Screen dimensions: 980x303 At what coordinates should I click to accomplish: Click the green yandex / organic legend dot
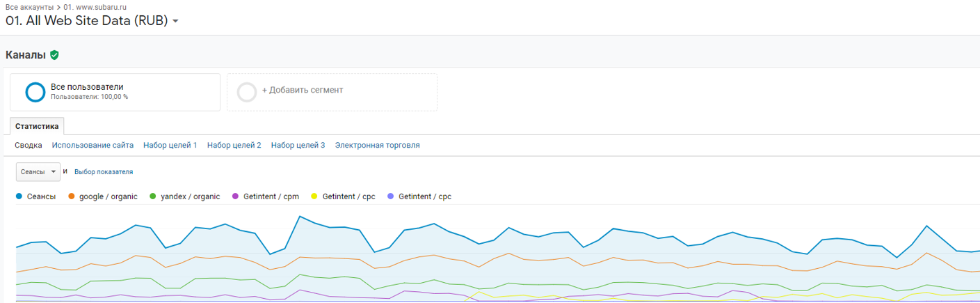[x=153, y=196]
